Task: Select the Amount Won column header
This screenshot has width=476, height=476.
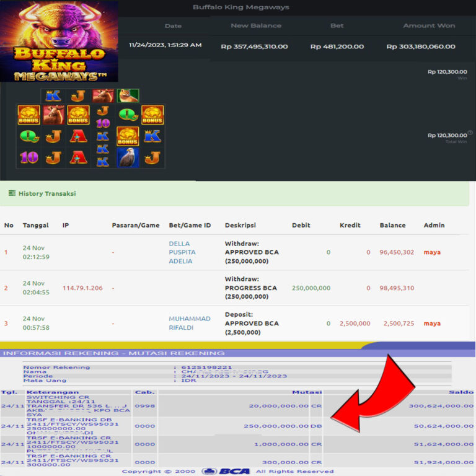Action: [x=429, y=25]
